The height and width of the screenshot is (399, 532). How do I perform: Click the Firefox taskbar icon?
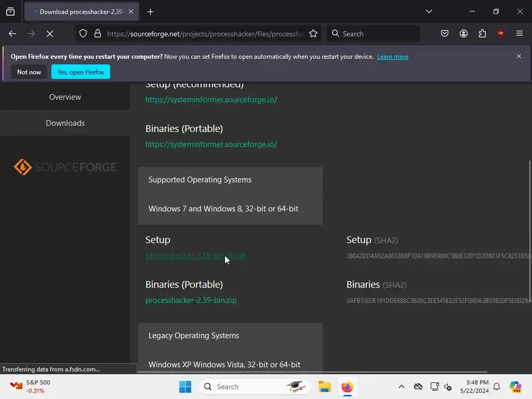tap(347, 387)
